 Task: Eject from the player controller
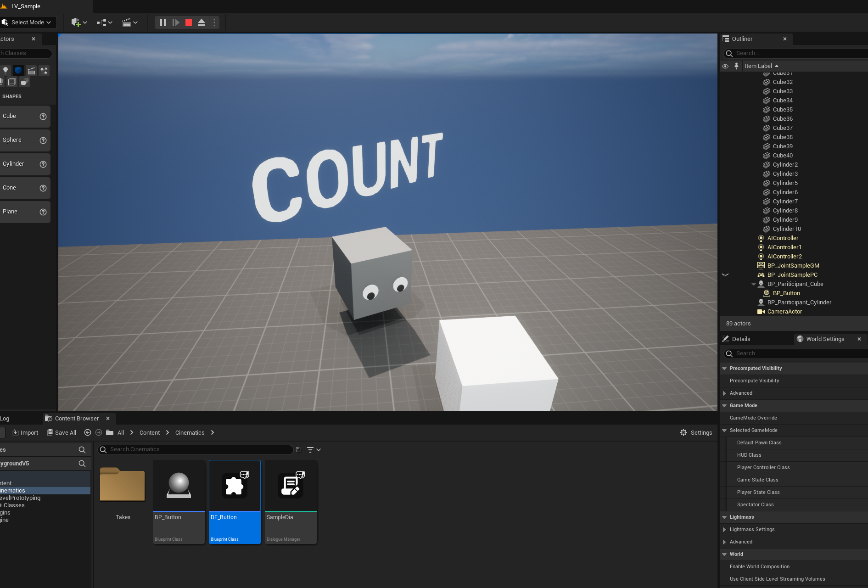pyautogui.click(x=202, y=22)
